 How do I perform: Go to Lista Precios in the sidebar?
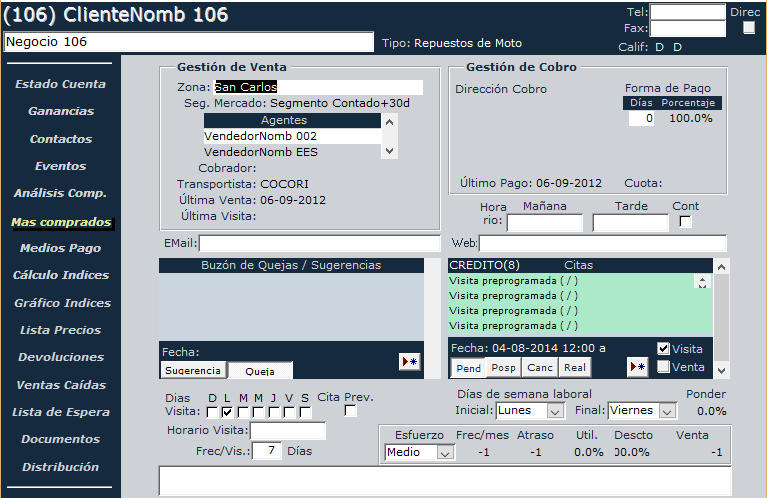click(60, 330)
